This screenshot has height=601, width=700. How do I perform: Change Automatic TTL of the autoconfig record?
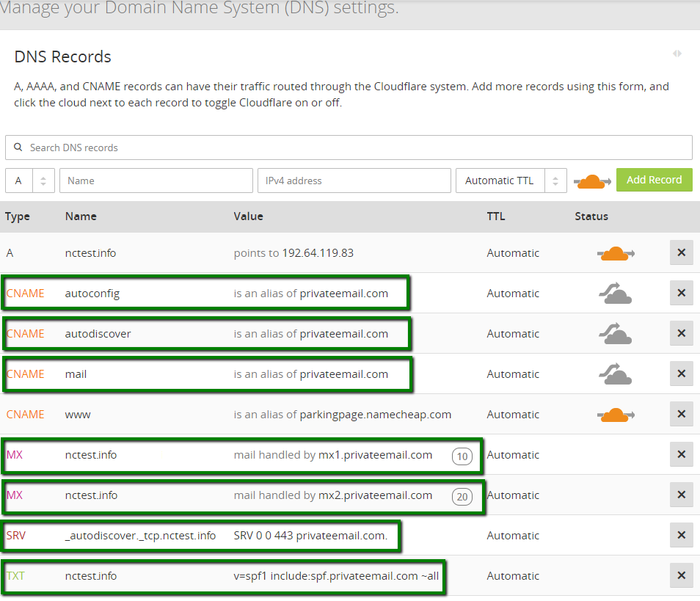513,293
